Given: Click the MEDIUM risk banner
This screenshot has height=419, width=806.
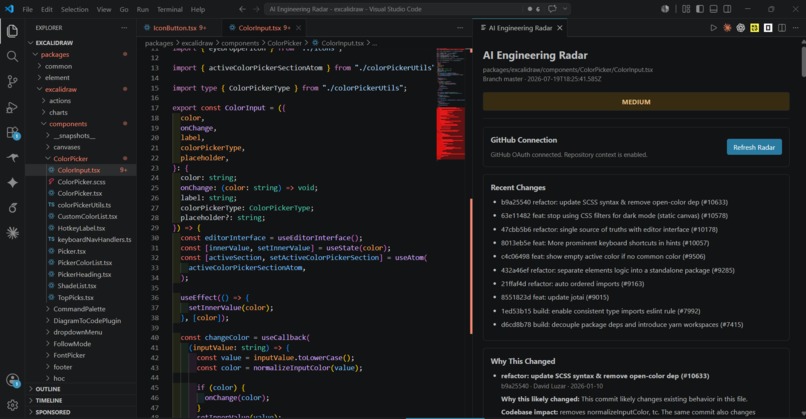Looking at the screenshot, I should [636, 102].
